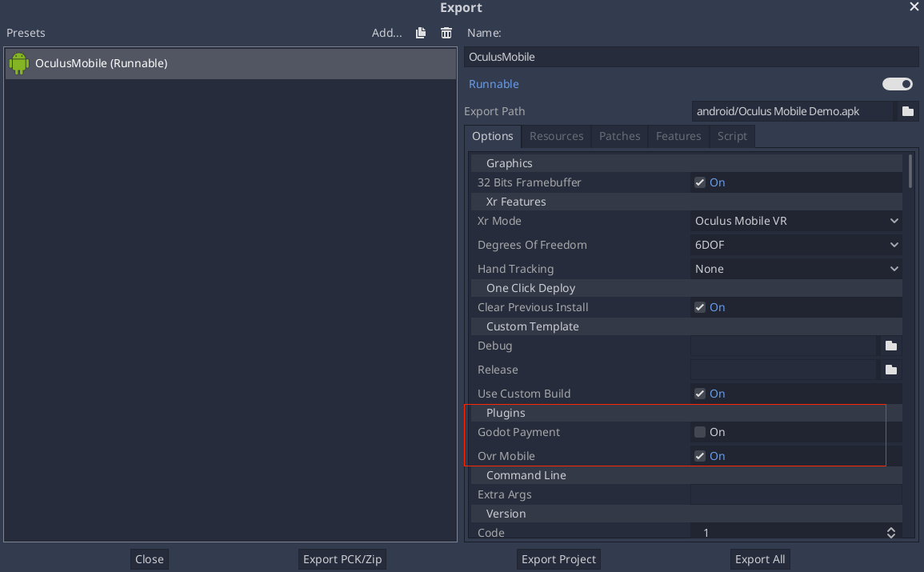This screenshot has height=572, width=924.
Task: Export a PCK/Zip package
Action: (342, 558)
